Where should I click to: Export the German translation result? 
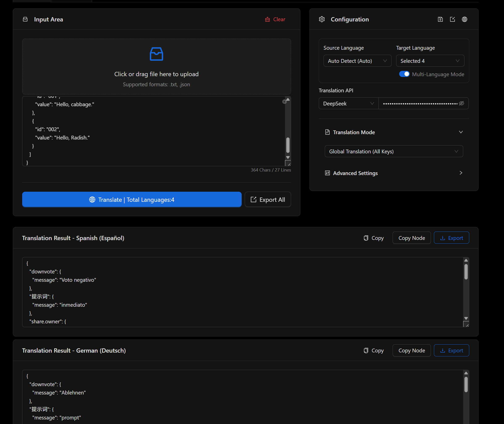click(x=451, y=350)
